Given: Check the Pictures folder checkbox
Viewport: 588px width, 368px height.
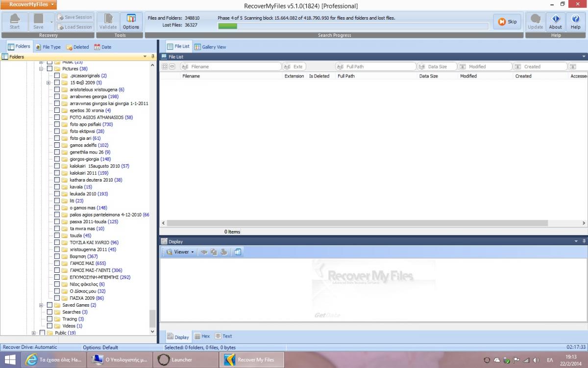Looking at the screenshot, I should coord(49,69).
